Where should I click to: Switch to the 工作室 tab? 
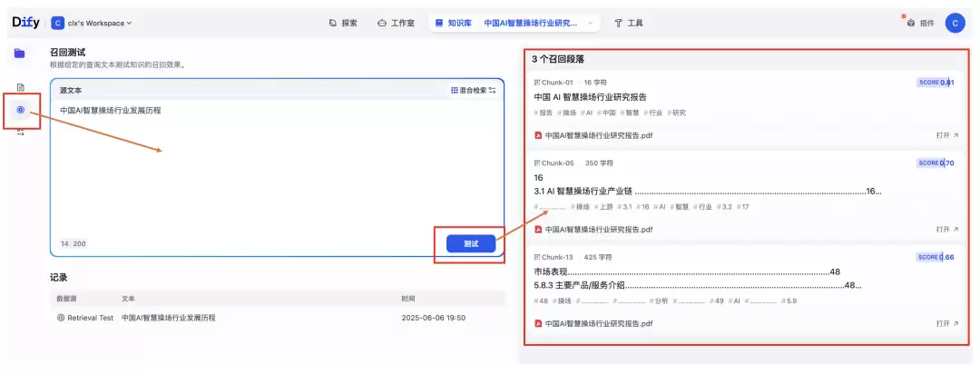396,23
